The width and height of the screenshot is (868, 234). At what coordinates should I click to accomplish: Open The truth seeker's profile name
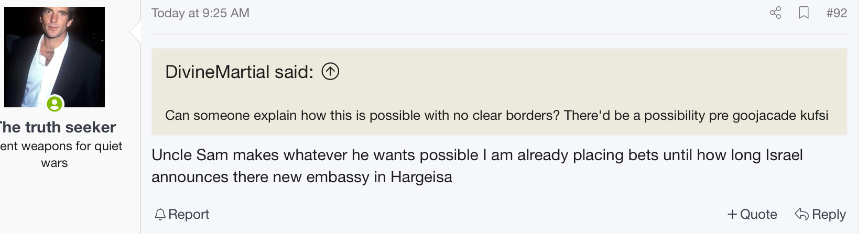point(57,127)
